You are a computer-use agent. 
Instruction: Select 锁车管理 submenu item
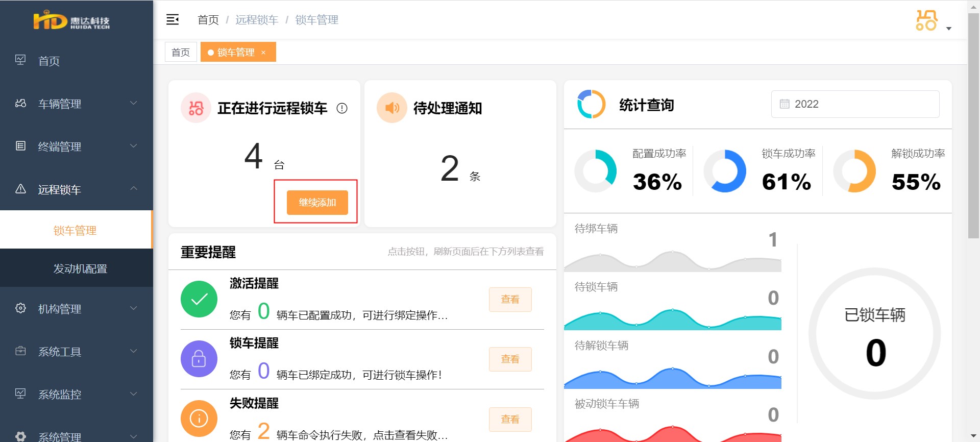pyautogui.click(x=77, y=230)
